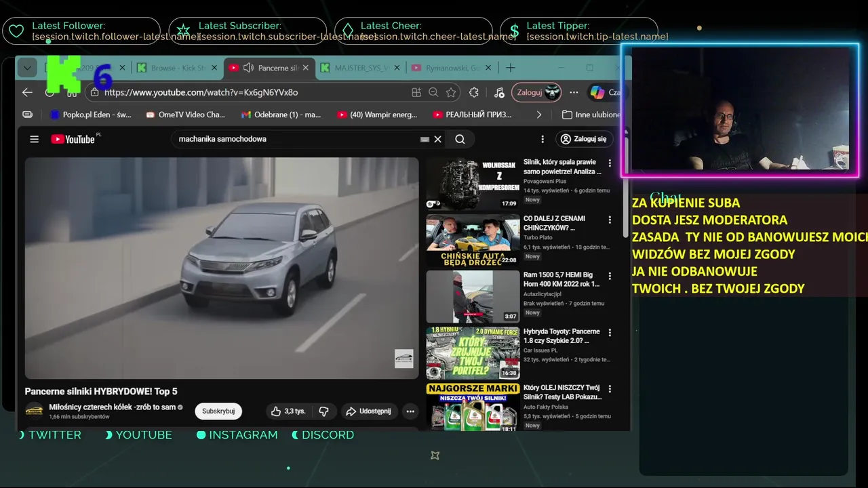Dislike the video thumbs-down
Image resolution: width=868 pixels, height=488 pixels.
[323, 411]
